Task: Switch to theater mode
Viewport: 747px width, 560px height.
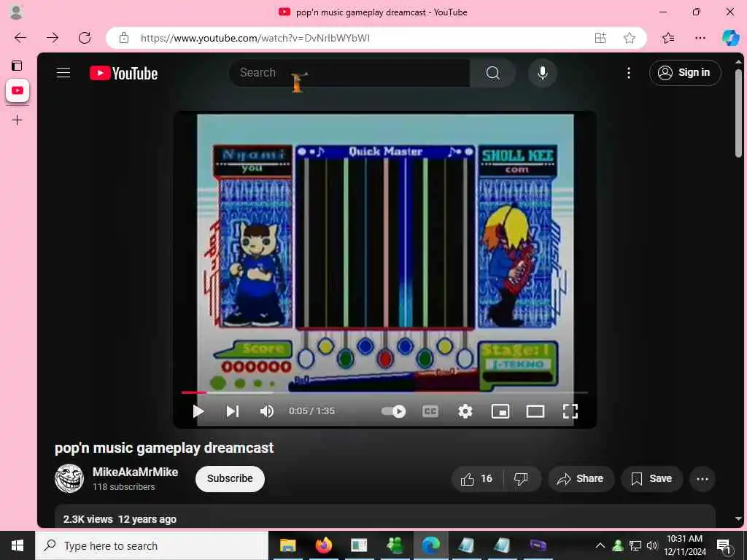Action: [535, 411]
